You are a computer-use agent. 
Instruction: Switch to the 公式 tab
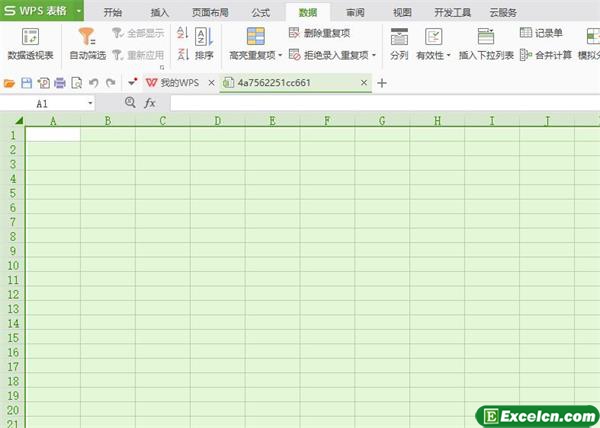[261, 13]
